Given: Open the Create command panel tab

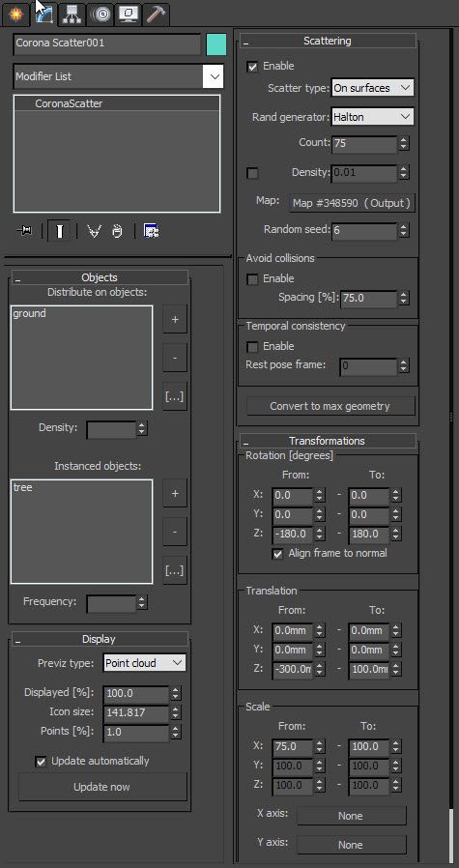Looking at the screenshot, I should tap(15, 14).
